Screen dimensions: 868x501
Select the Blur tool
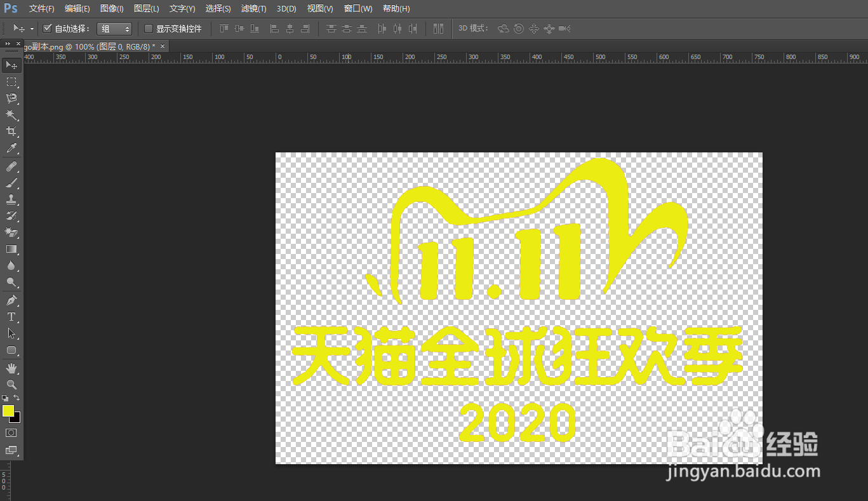click(11, 265)
